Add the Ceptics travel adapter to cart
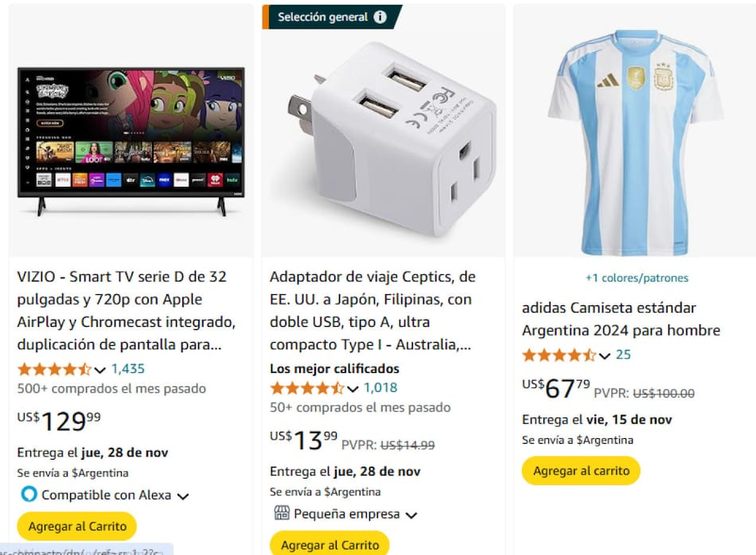Image resolution: width=756 pixels, height=555 pixels. 329,545
